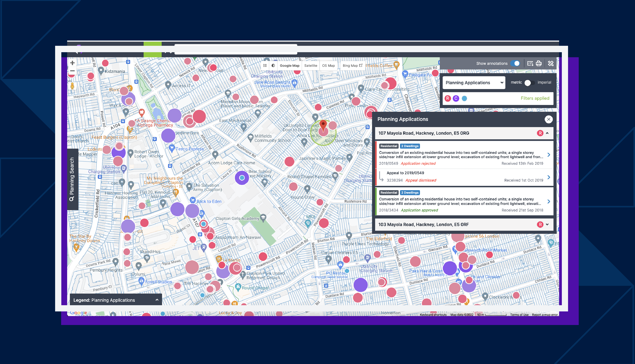Click the Kidzmania place marker

(x=101, y=71)
